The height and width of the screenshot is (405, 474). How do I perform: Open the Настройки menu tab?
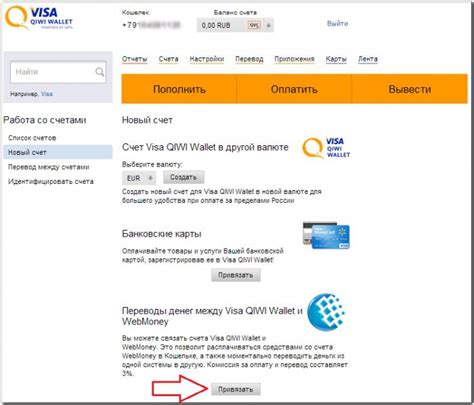(x=207, y=59)
